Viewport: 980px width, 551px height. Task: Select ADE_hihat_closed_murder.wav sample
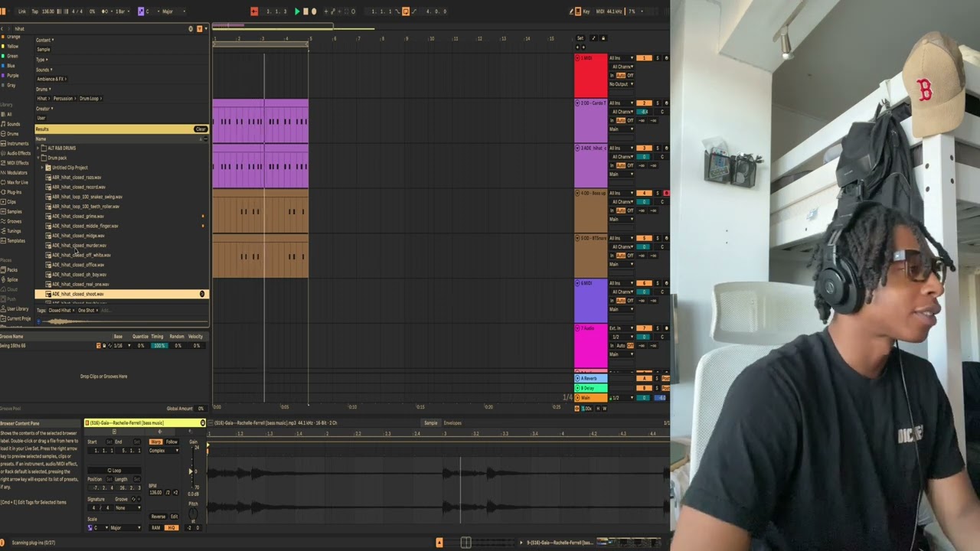(x=79, y=246)
